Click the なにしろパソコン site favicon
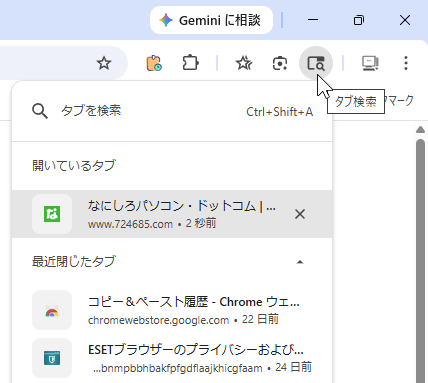The height and width of the screenshot is (383, 428). coord(52,214)
